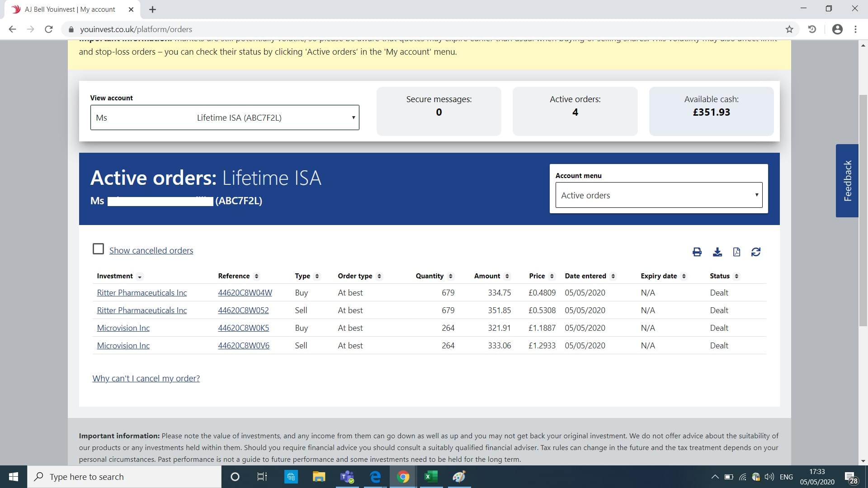The height and width of the screenshot is (488, 868).
Task: Click the PDF export icon
Action: click(x=736, y=252)
